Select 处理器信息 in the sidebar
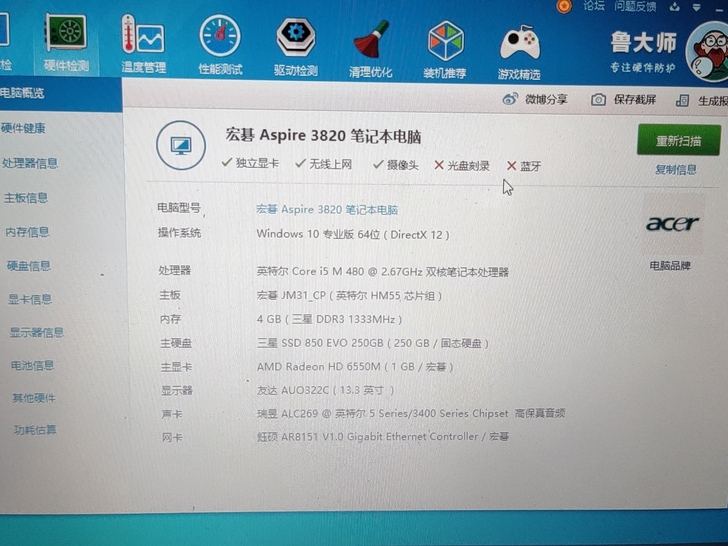Viewport: 728px width, 546px height. (30, 163)
